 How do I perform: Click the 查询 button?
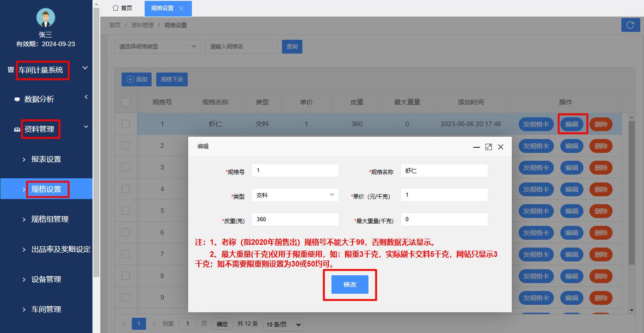click(292, 47)
